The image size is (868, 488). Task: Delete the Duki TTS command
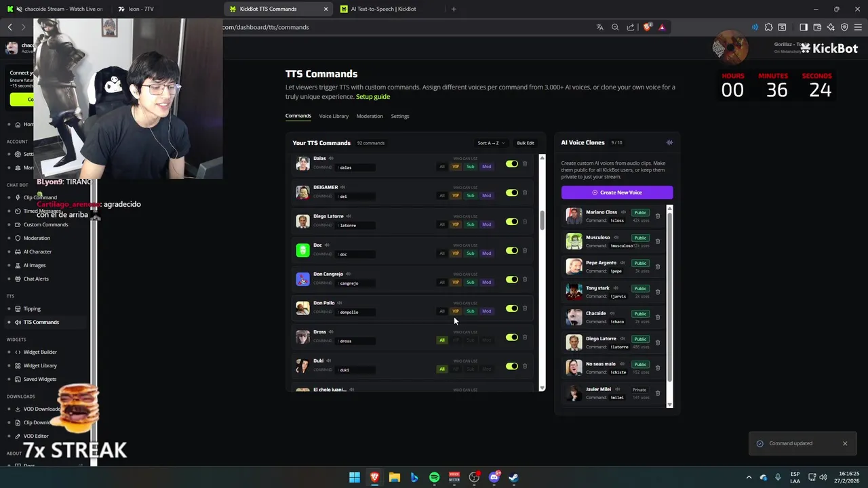pos(524,367)
